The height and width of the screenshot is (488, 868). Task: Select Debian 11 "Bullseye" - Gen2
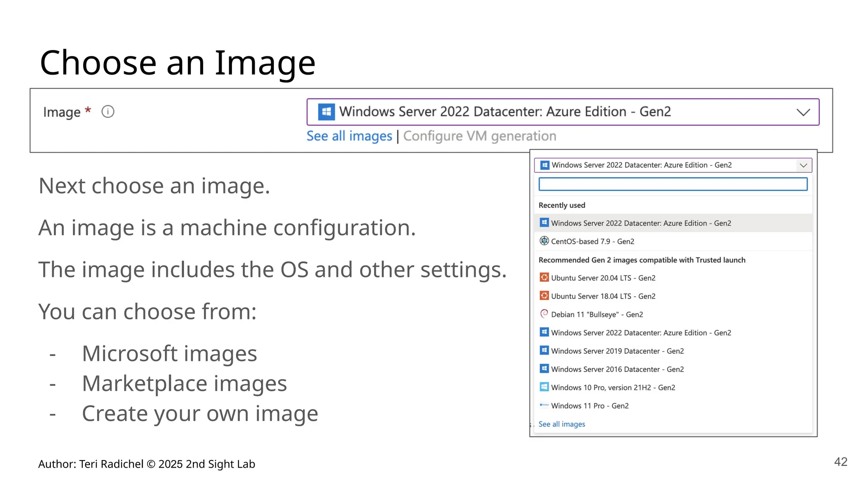click(673, 314)
